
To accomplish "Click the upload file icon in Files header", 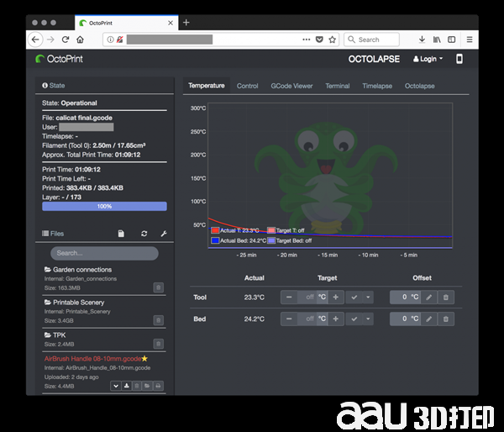I will tap(122, 234).
